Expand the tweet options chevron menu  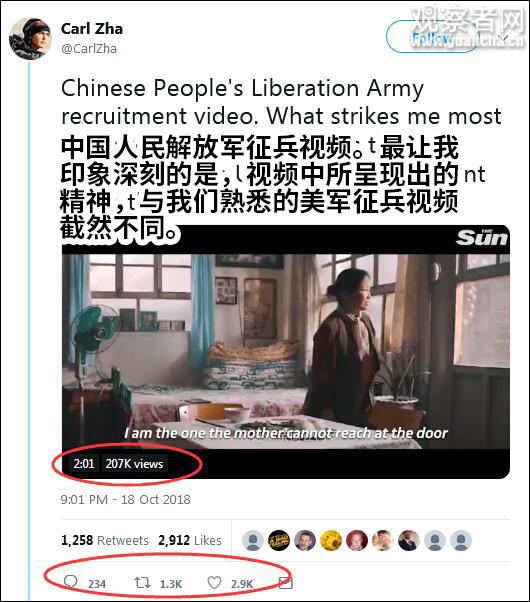click(505, 37)
